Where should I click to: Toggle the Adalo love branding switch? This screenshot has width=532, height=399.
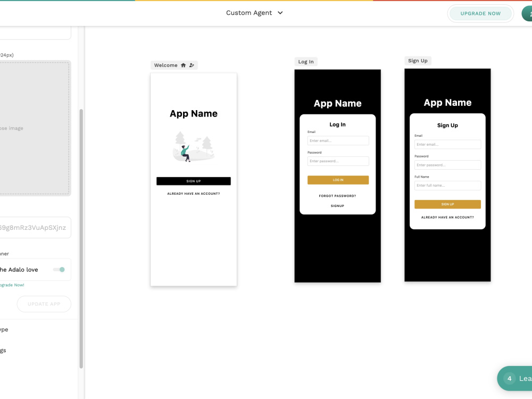click(59, 269)
